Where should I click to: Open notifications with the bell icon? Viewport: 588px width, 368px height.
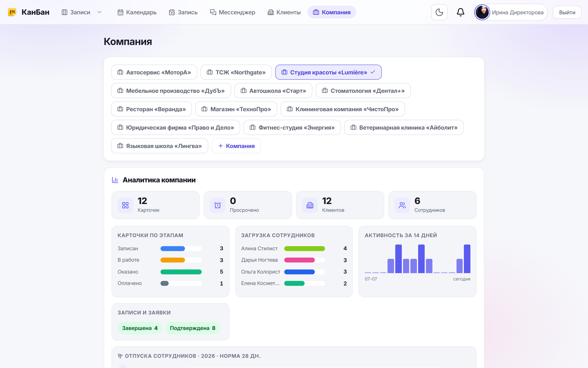[460, 12]
